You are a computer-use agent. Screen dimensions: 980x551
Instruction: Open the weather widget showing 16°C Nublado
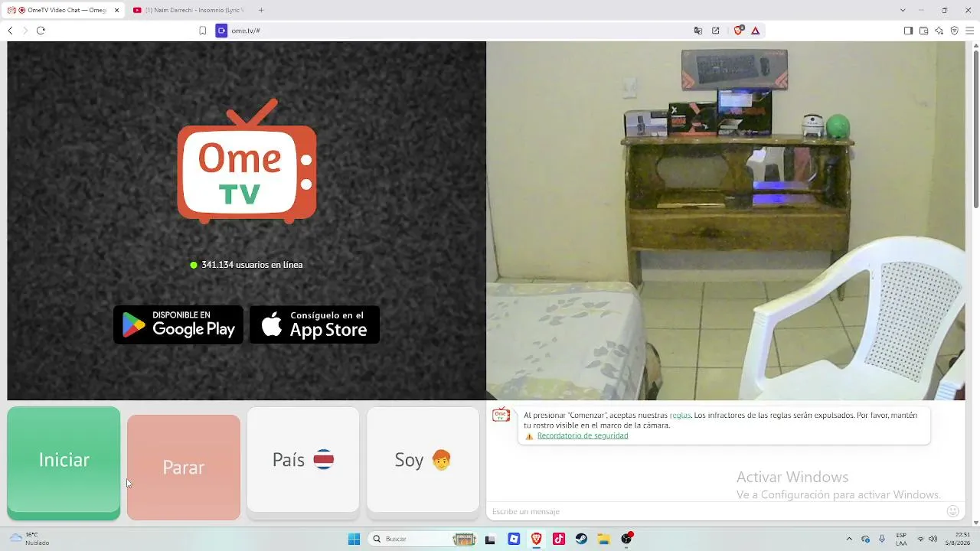coord(31,539)
